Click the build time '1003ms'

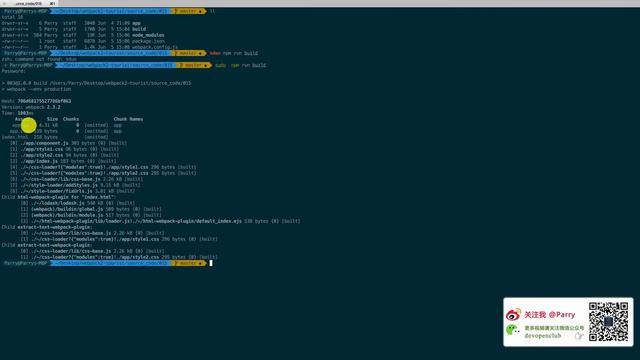[26, 113]
